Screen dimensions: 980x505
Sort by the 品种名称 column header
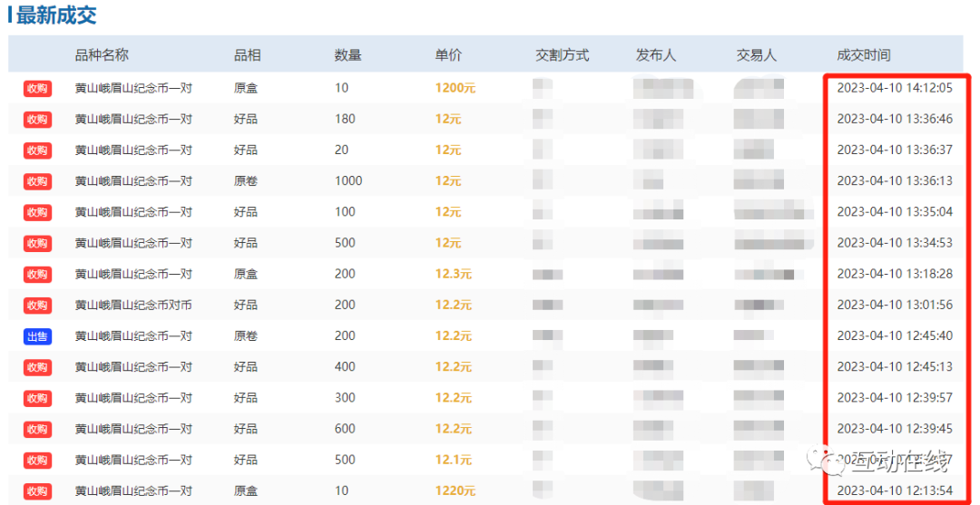coord(102,55)
